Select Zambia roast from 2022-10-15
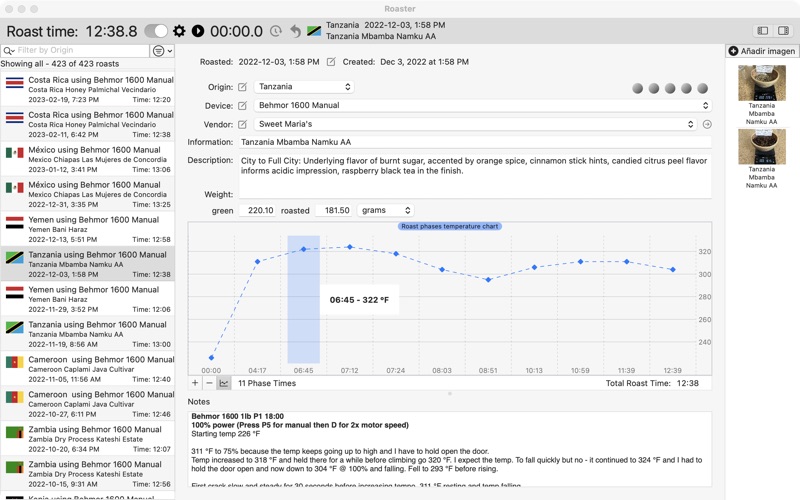 pyautogui.click(x=87, y=474)
